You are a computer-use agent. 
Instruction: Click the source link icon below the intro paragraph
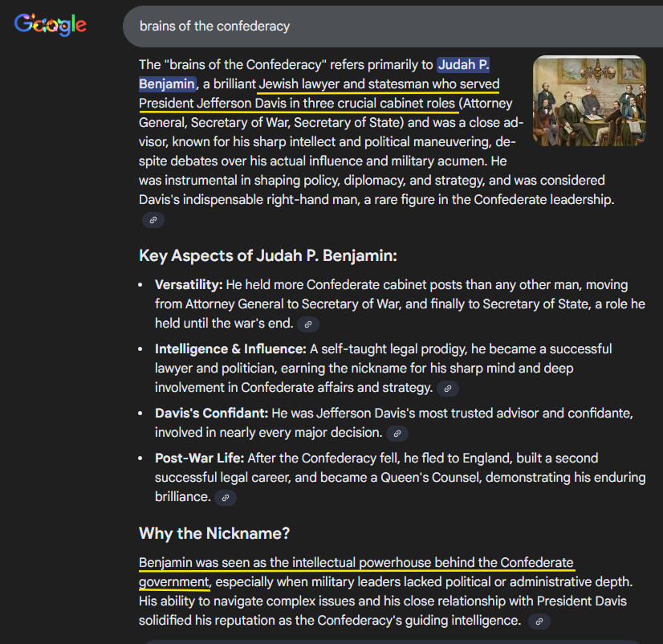coord(153,220)
